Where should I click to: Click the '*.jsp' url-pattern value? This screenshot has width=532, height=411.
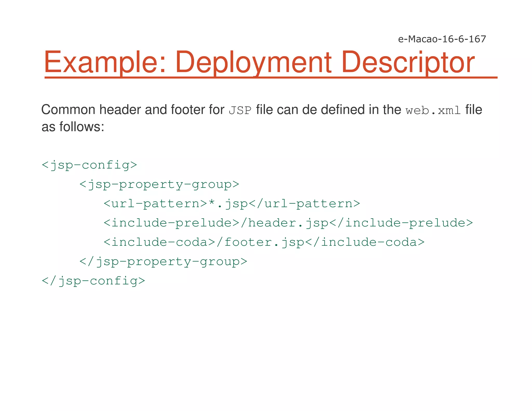coord(228,204)
